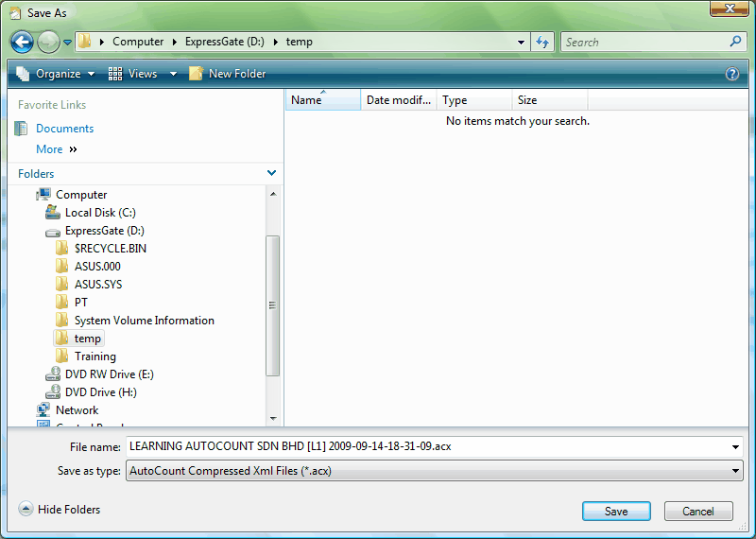Click into the Search box
Viewport: 756px width, 539px height.
[x=646, y=43]
